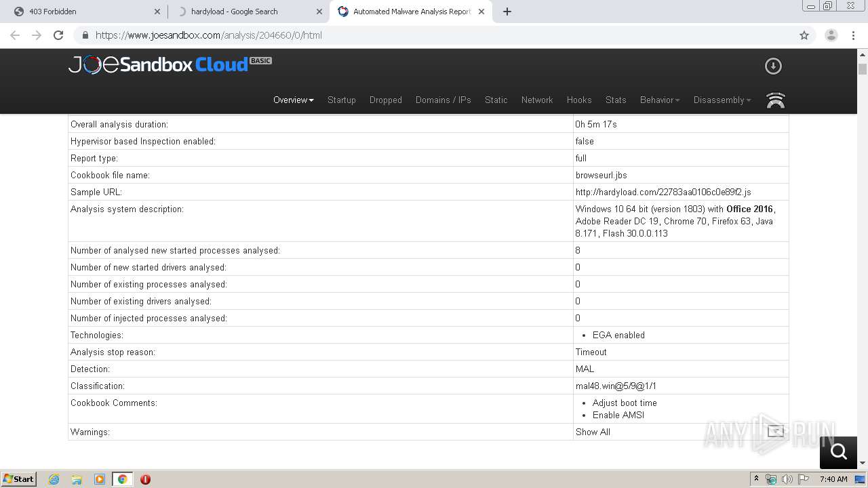Reload the current page
This screenshot has width=868, height=488.
tap(58, 35)
